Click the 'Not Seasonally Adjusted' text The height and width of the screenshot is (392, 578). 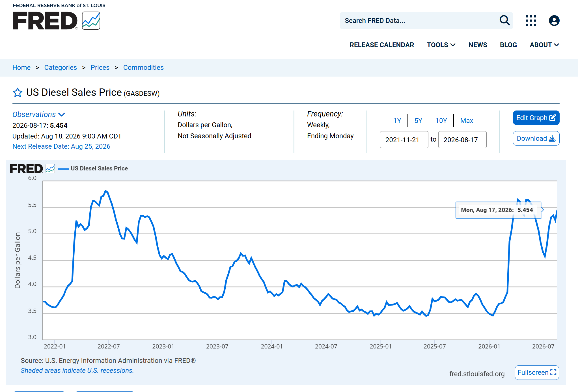tap(214, 136)
